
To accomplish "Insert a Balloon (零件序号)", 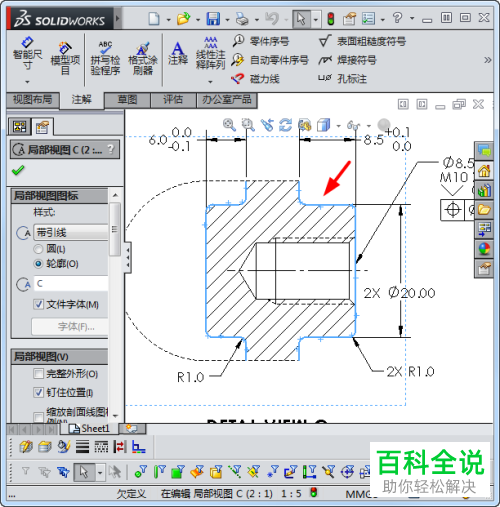I will click(x=261, y=41).
